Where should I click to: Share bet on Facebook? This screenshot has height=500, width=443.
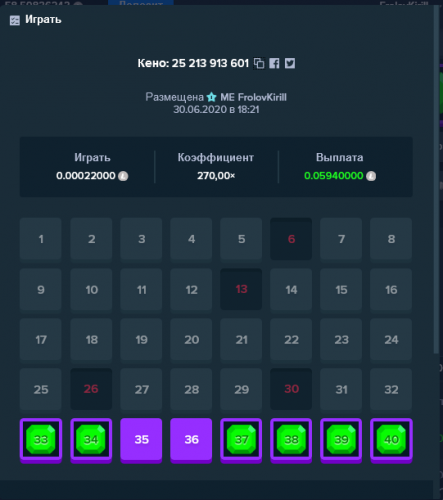click(274, 63)
